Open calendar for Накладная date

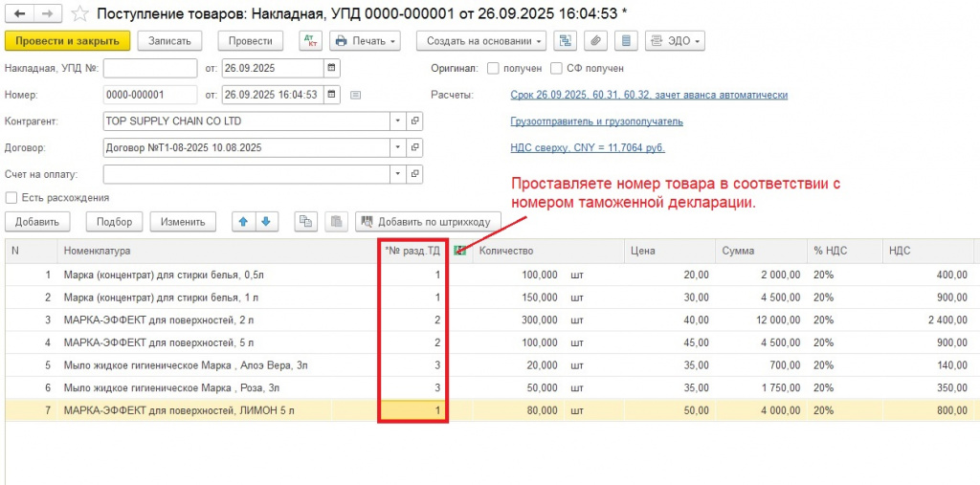tap(331, 68)
